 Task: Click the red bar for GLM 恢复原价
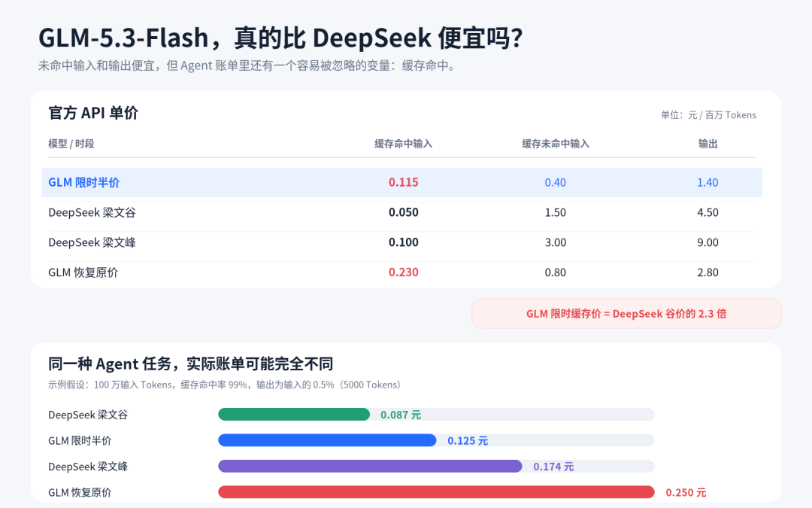[x=436, y=492]
